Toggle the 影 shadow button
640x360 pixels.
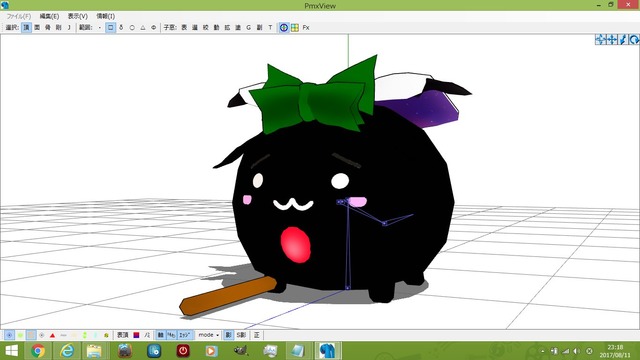point(229,335)
